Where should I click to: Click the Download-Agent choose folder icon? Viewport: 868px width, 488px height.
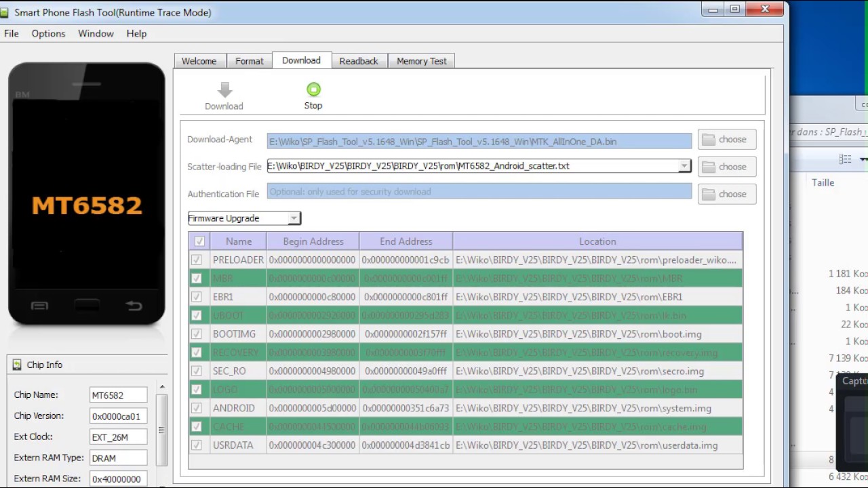(709, 140)
